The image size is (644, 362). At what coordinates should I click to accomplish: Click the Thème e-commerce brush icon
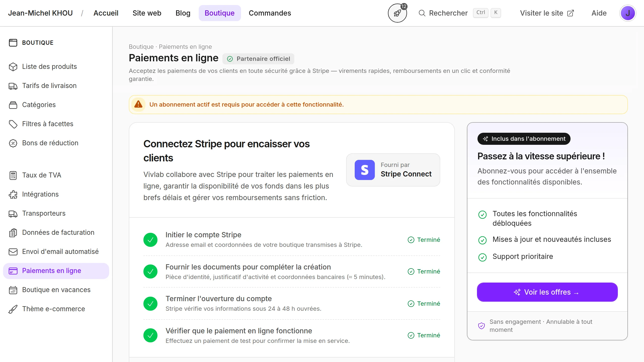click(x=13, y=309)
